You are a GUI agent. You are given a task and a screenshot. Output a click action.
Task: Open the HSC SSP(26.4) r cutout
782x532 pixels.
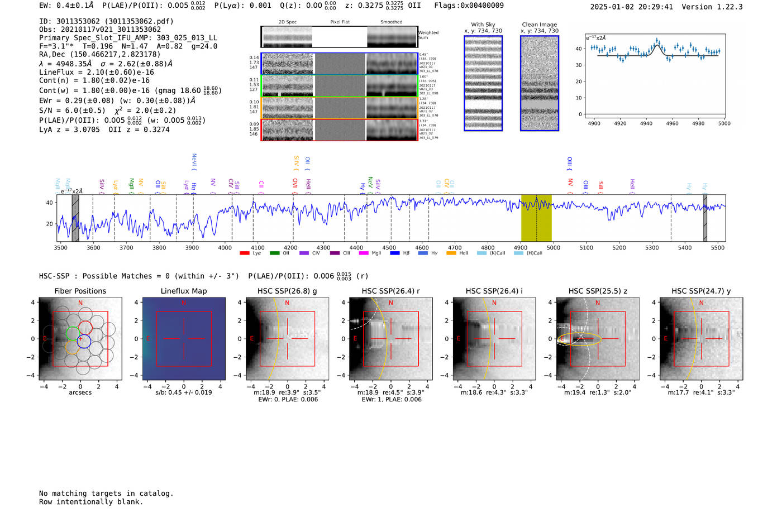coord(391,339)
